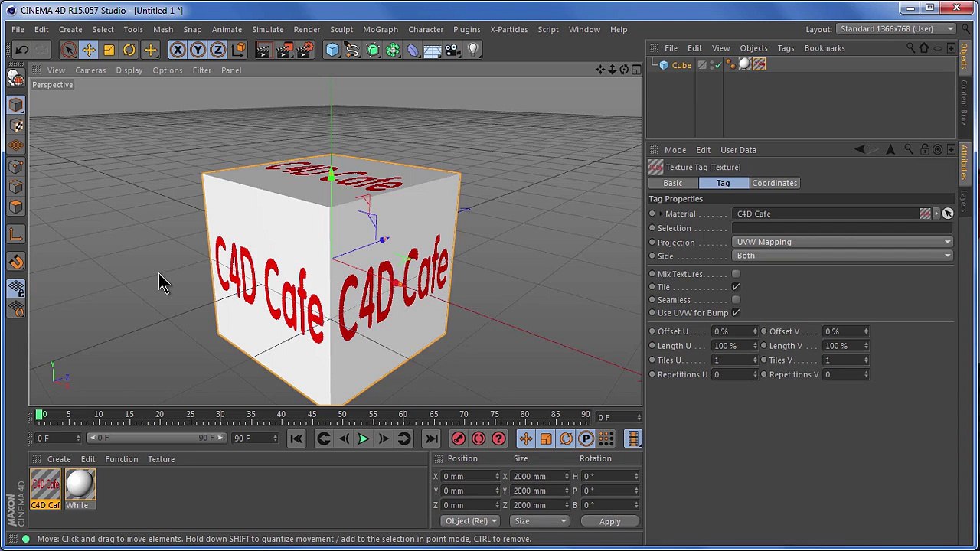Select the Cube's white material tag

(x=744, y=65)
